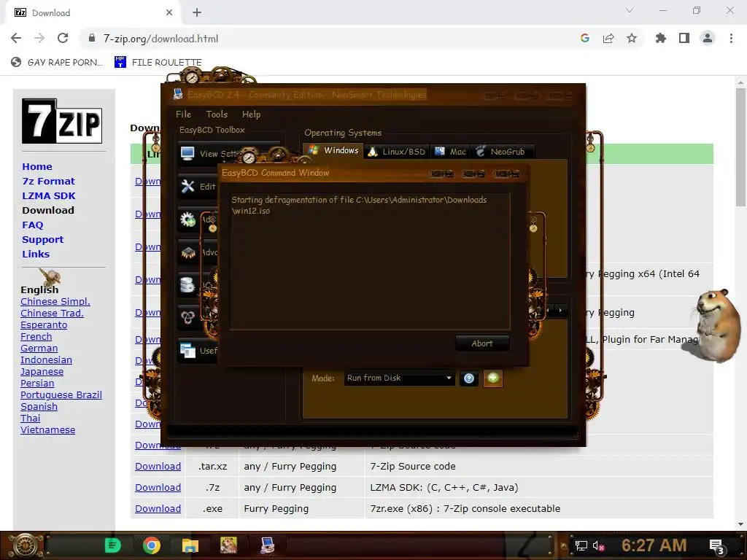Click the Google icon in the address bar

[x=585, y=38]
